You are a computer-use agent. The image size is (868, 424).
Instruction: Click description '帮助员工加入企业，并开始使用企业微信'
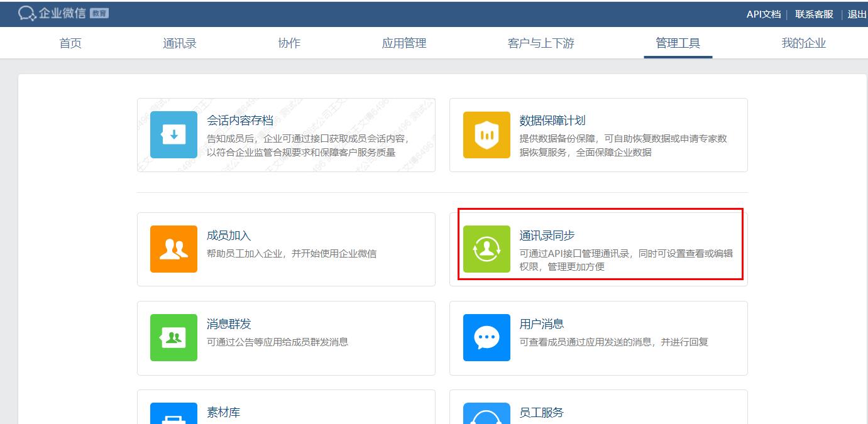coord(292,254)
